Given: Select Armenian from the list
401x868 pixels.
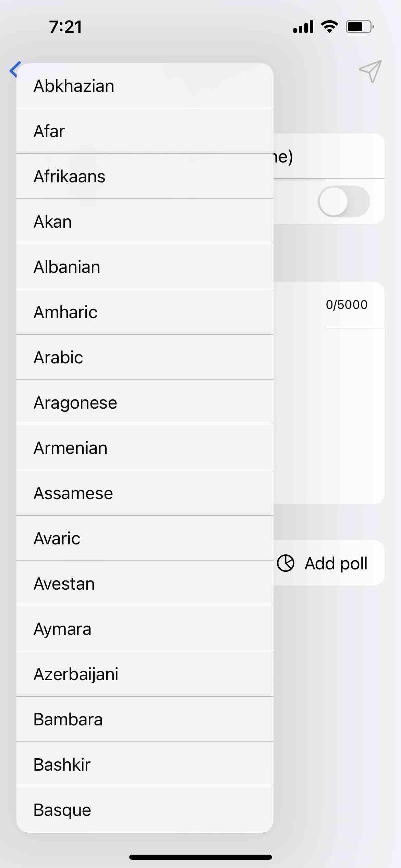Looking at the screenshot, I should tap(145, 448).
